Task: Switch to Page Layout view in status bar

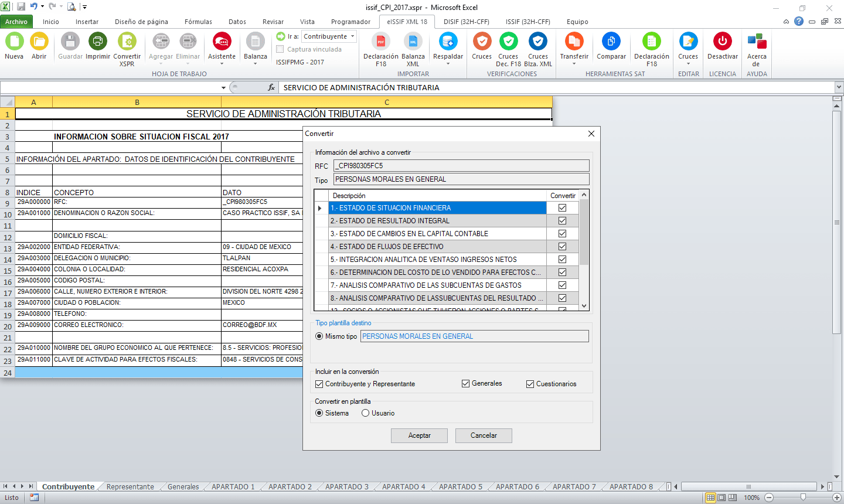Action: (722, 498)
